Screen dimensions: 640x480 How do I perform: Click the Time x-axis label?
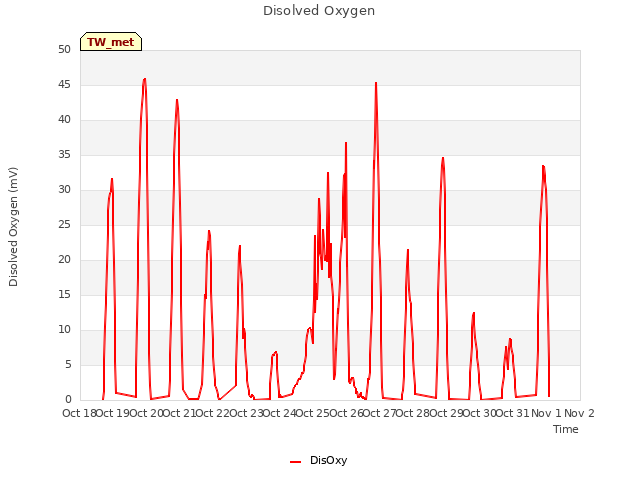tap(565, 429)
